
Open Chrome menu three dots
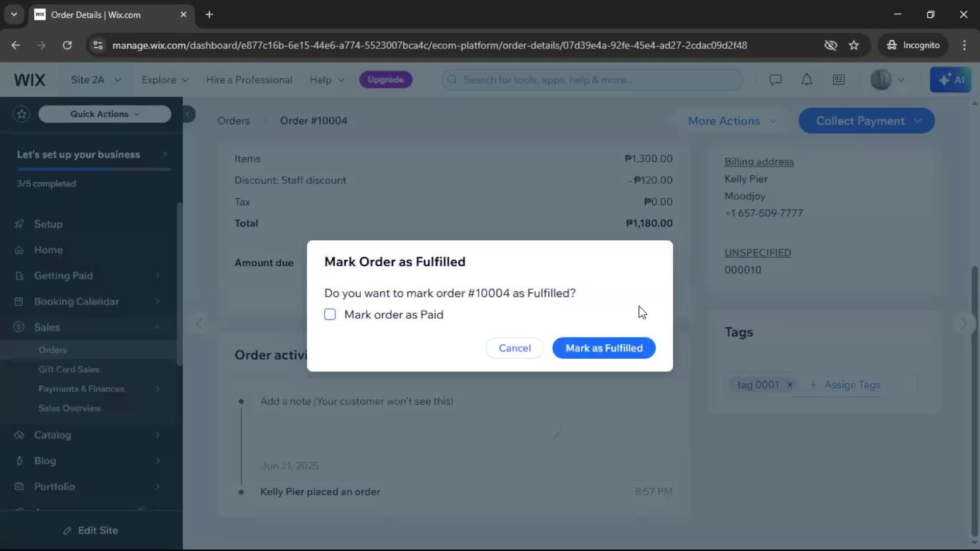[964, 45]
